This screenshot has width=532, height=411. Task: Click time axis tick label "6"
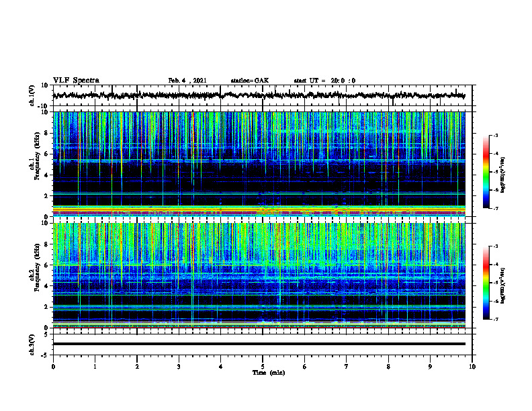click(x=305, y=367)
